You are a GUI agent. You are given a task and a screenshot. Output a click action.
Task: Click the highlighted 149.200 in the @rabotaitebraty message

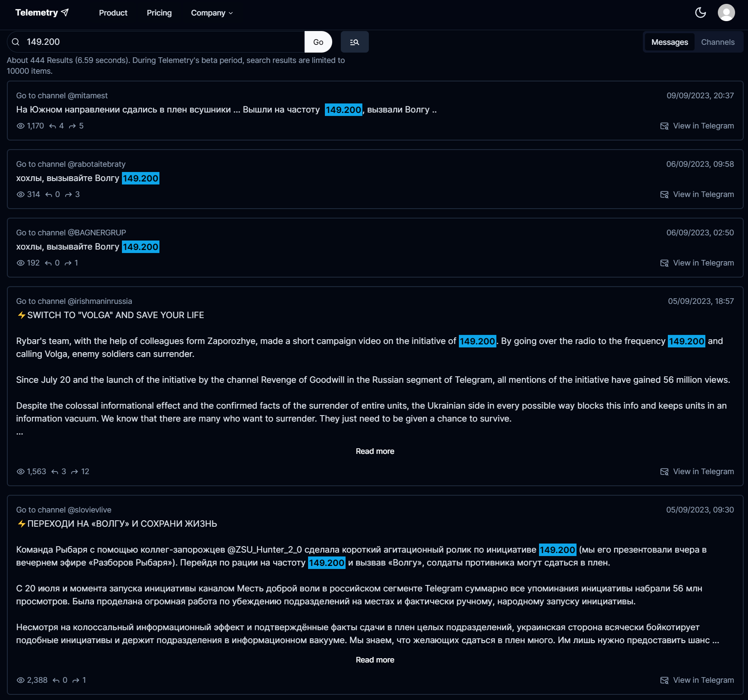pos(140,178)
